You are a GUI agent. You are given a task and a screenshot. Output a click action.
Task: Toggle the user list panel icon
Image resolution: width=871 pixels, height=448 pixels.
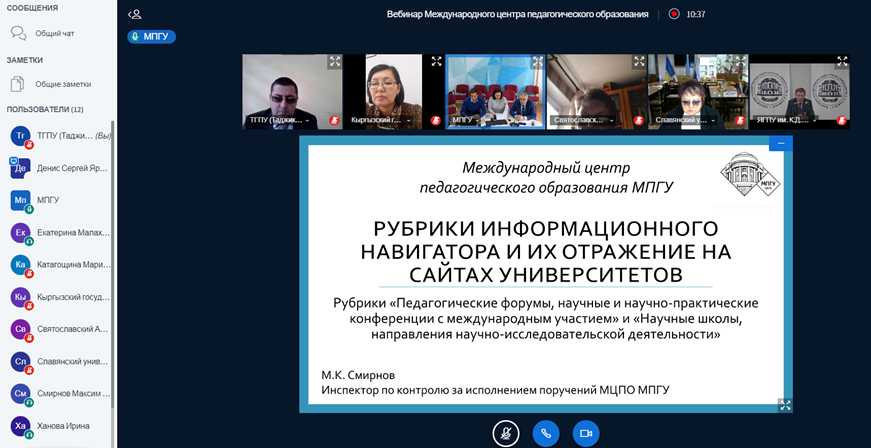click(x=134, y=14)
